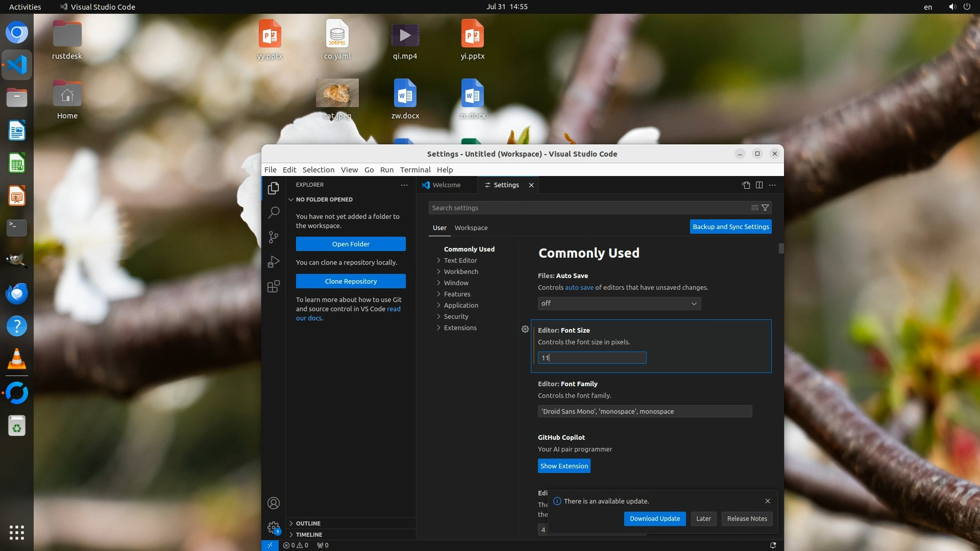Open the Extensions view icon
The width and height of the screenshot is (980, 551).
274,286
